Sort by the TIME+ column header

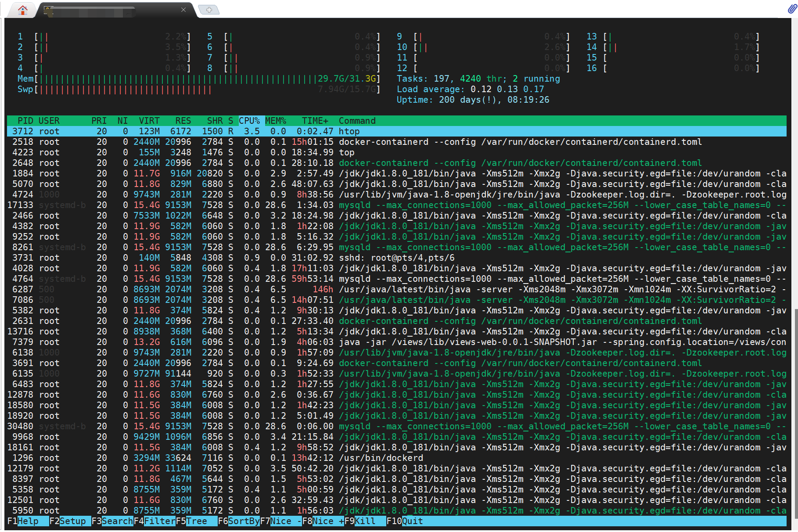315,121
